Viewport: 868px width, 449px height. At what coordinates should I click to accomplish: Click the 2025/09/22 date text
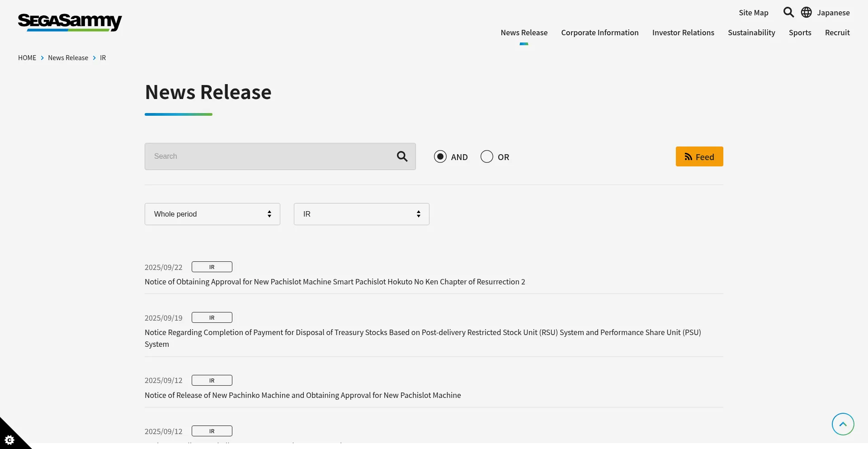pyautogui.click(x=164, y=267)
